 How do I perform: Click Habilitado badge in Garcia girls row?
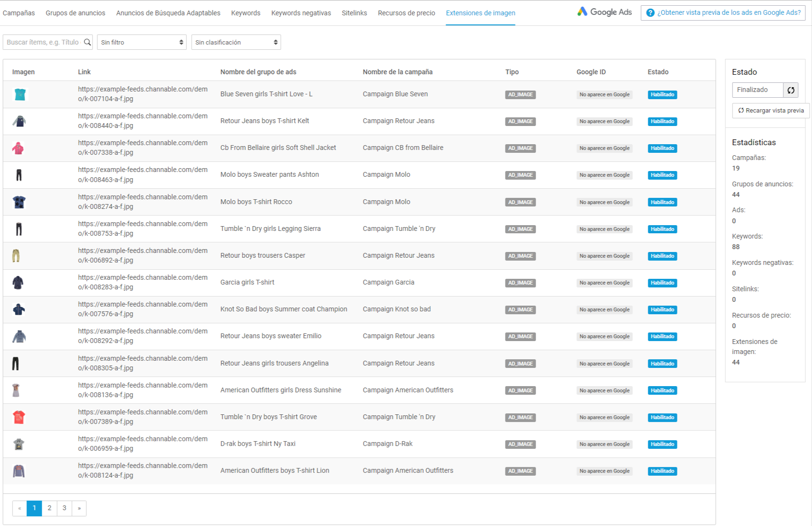[663, 283]
